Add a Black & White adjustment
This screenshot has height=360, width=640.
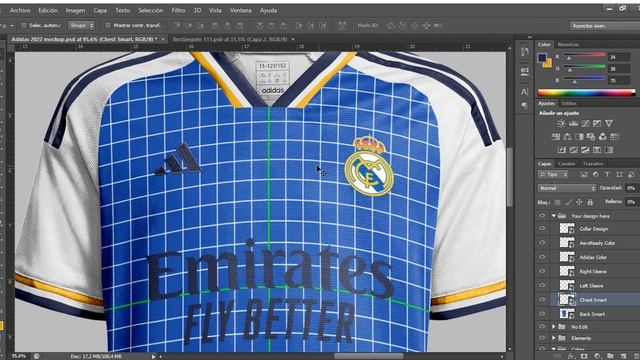click(x=579, y=137)
